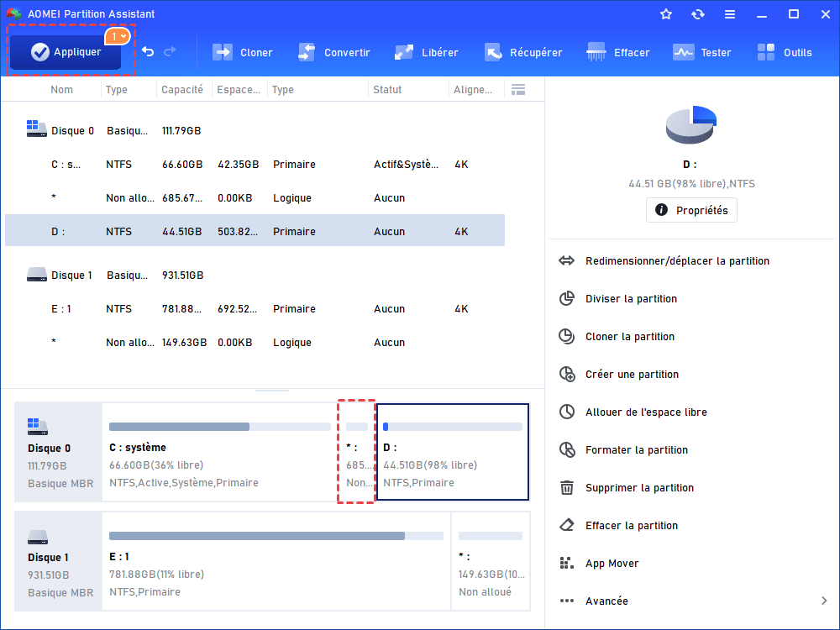
Task: Select the C : NTFS partition row
Action: pyautogui.click(x=255, y=164)
